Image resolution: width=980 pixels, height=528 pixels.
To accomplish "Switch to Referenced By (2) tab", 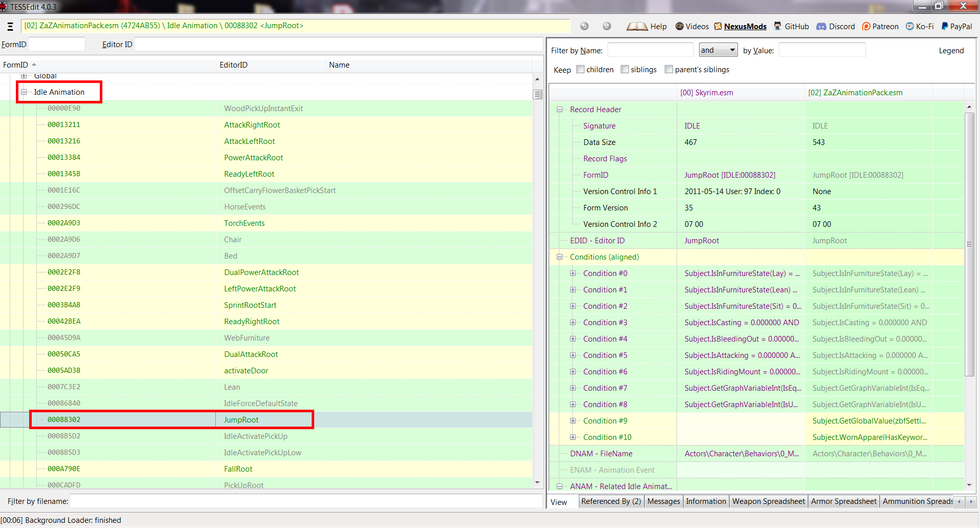I will (x=611, y=501).
